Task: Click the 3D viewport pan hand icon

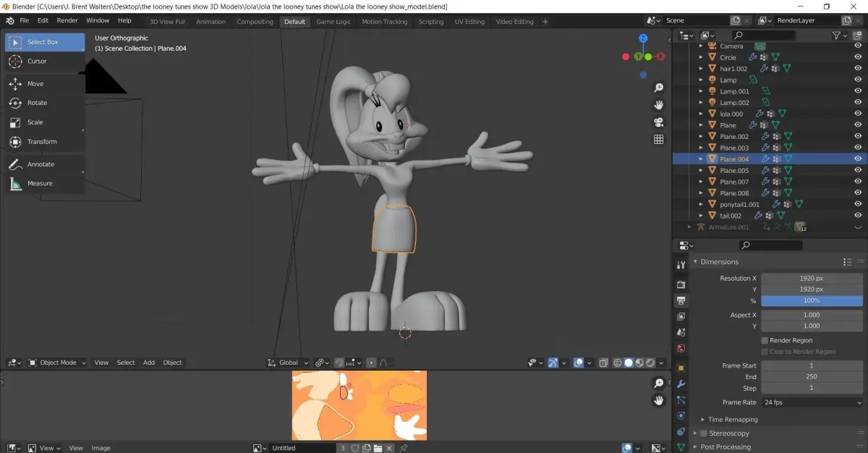Action: click(658, 105)
